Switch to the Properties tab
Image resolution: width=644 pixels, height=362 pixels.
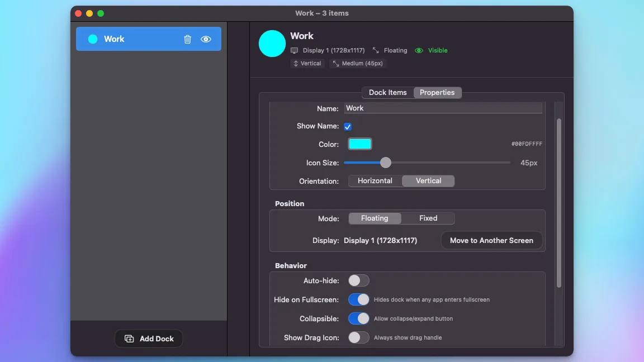click(437, 92)
